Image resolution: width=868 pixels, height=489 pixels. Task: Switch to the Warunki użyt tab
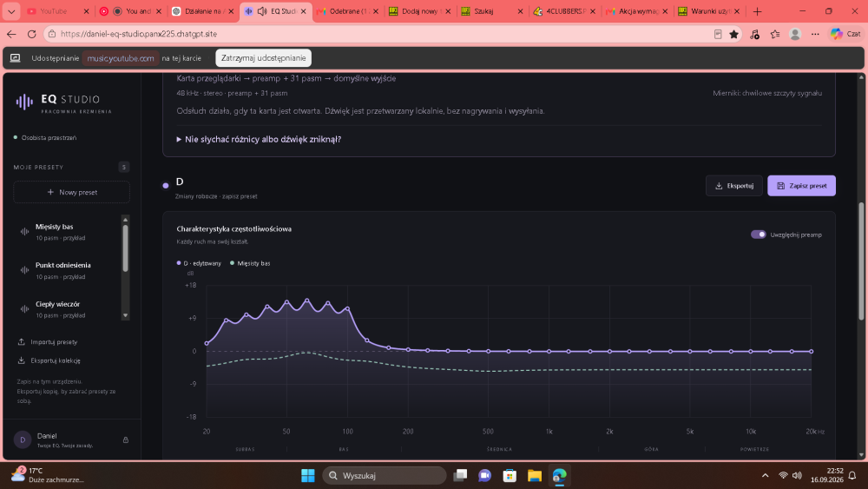(710, 11)
